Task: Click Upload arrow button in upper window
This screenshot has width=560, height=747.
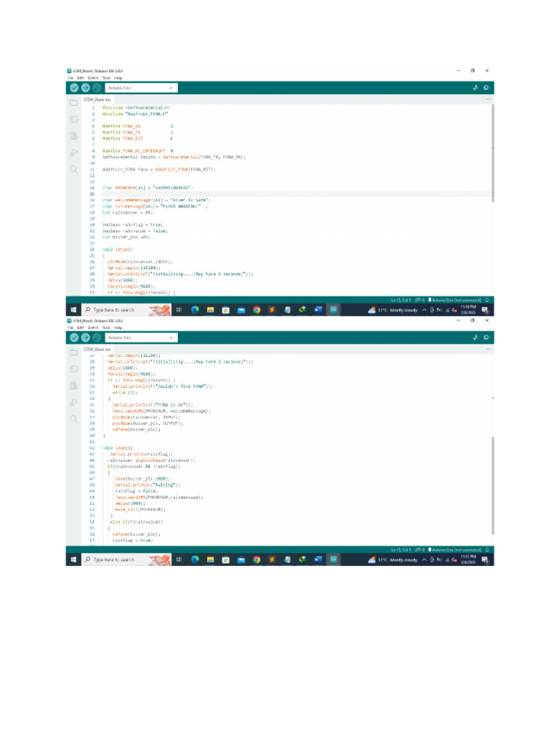Action: pyautogui.click(x=85, y=88)
